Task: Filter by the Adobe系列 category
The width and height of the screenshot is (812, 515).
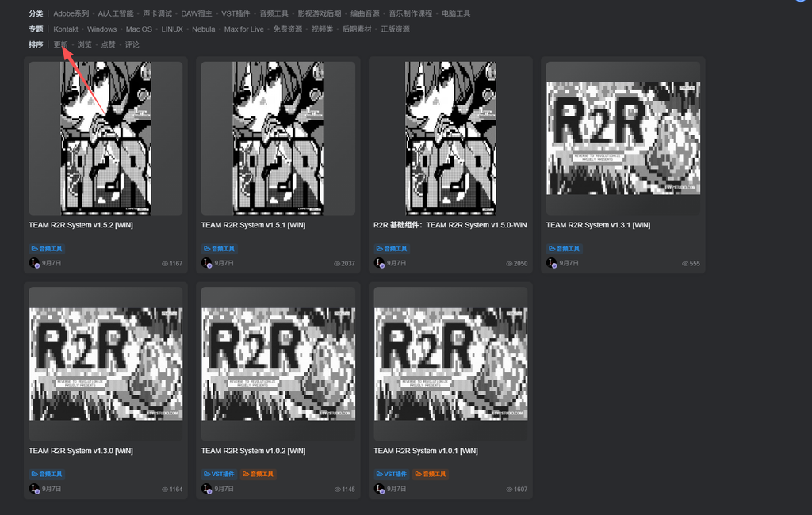Action: pos(71,13)
